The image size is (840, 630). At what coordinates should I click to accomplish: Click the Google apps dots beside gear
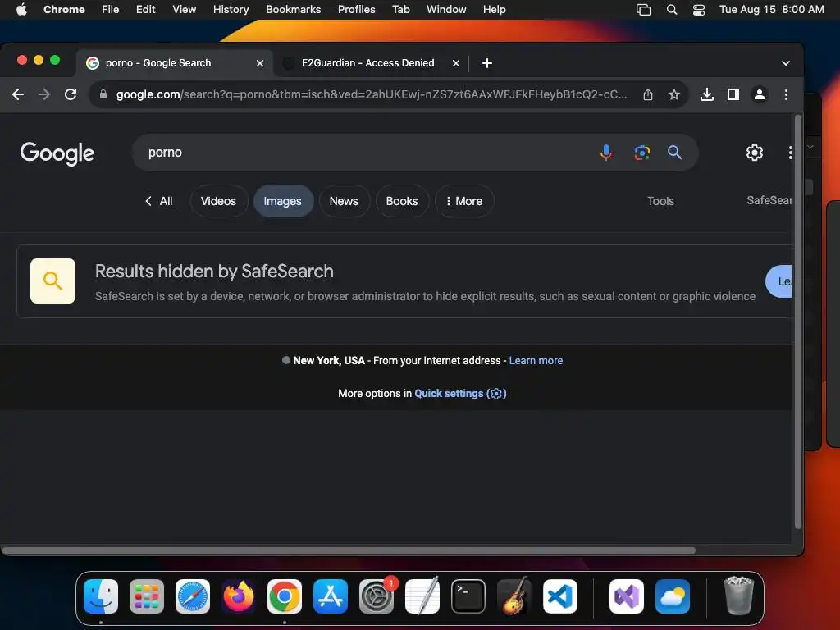coord(790,153)
